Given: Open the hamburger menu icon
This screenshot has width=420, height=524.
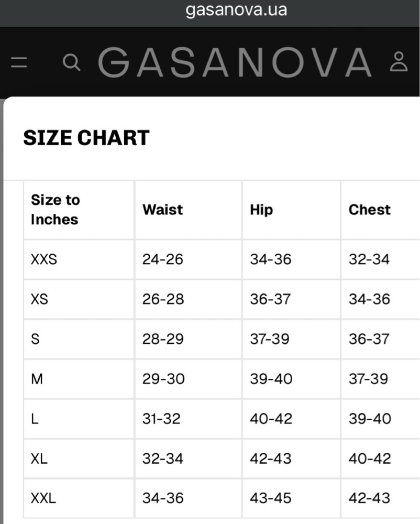Looking at the screenshot, I should (x=19, y=62).
